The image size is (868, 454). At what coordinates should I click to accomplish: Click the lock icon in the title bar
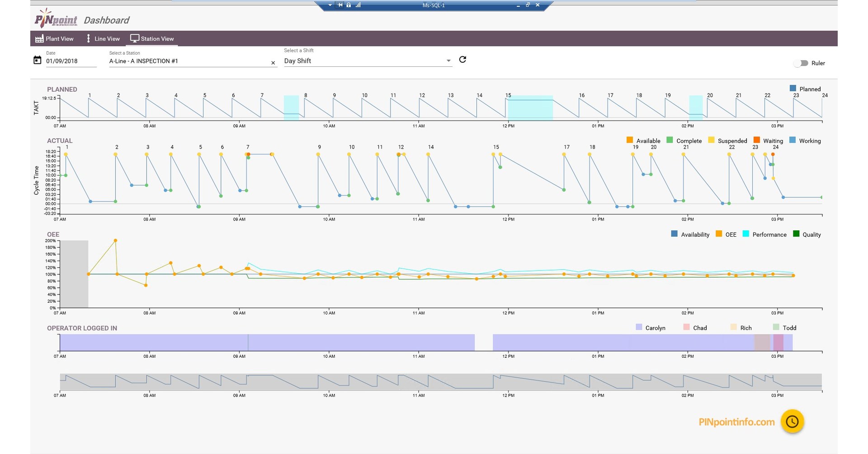[348, 5]
